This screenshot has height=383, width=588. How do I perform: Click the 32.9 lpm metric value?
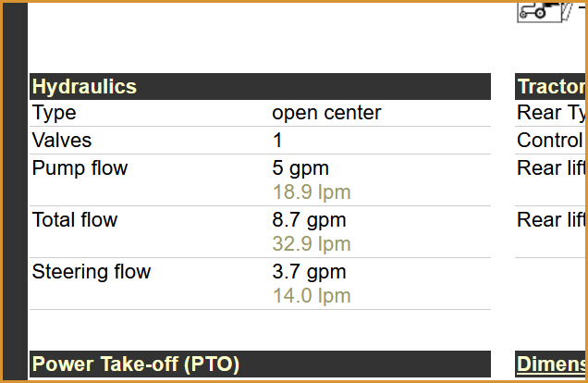pyautogui.click(x=312, y=244)
